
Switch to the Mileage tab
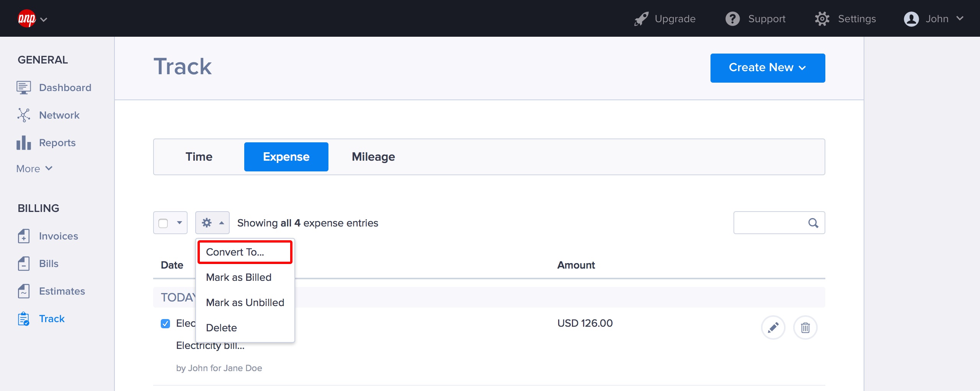click(373, 157)
